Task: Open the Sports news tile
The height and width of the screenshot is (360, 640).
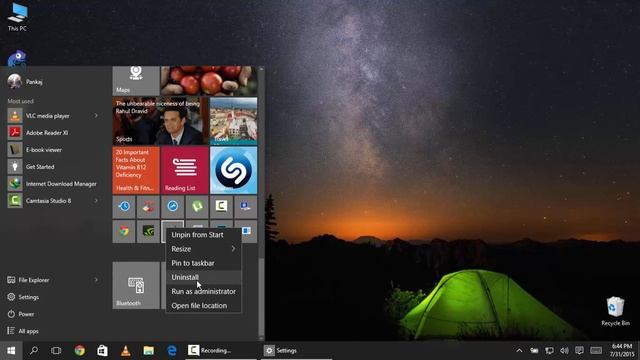Action: click(160, 121)
